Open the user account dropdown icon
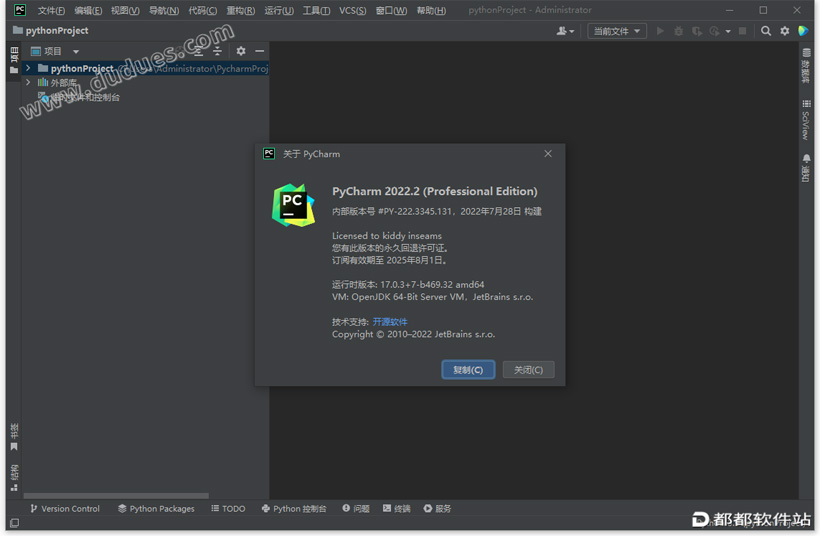Screen dimensions: 820x536 click(x=565, y=31)
